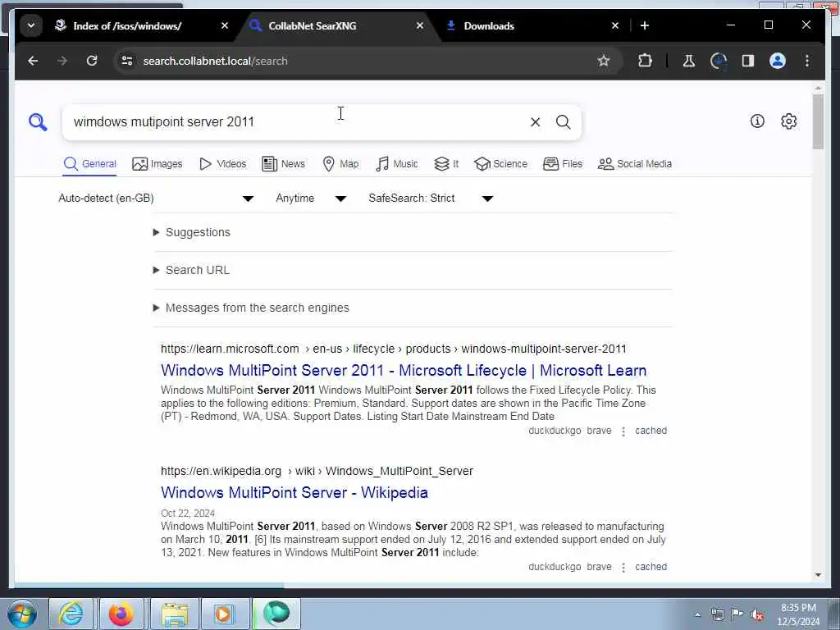The image size is (840, 630).
Task: Open Chrome Labs flask icon
Action: click(689, 61)
